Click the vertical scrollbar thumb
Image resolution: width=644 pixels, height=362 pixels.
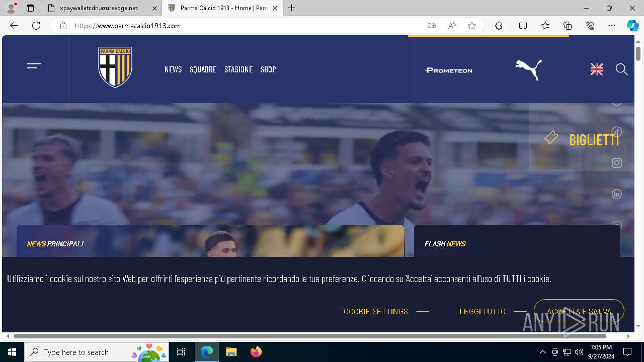tap(638, 53)
